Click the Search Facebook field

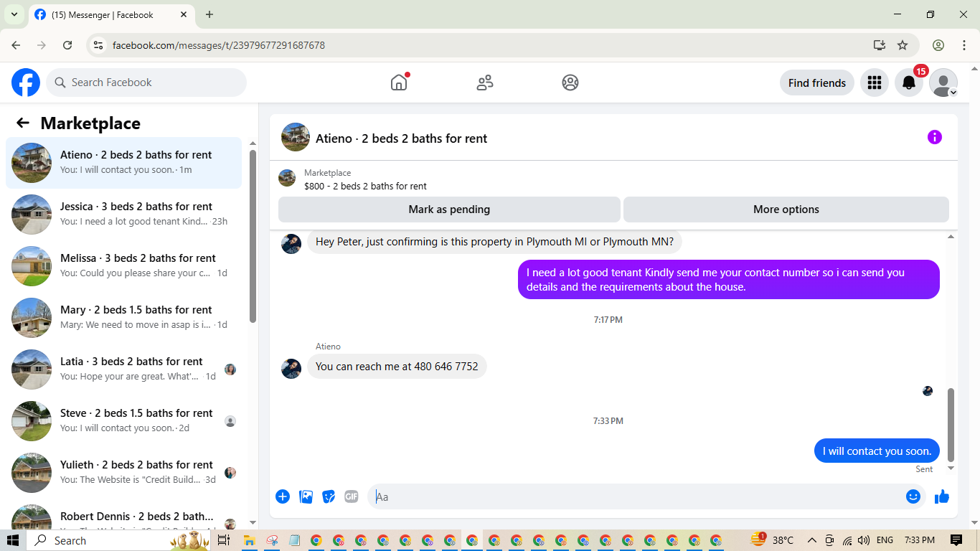146,83
